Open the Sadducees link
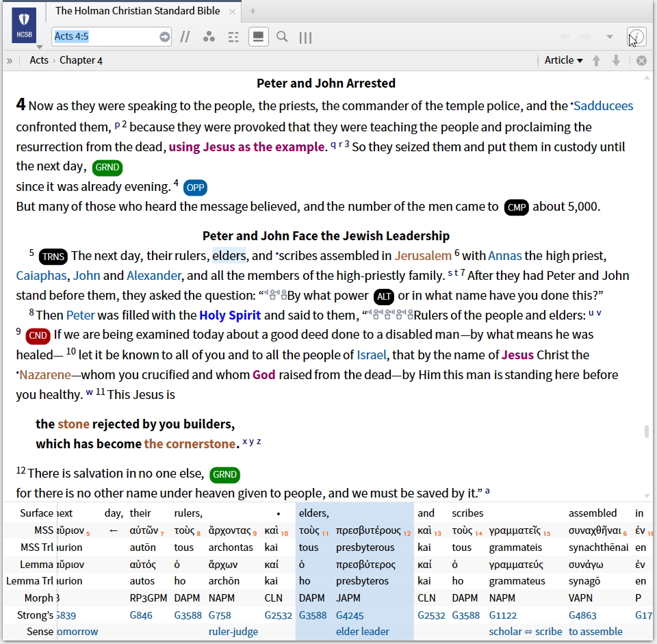Screen dimensions: 657x644 [x=602, y=106]
